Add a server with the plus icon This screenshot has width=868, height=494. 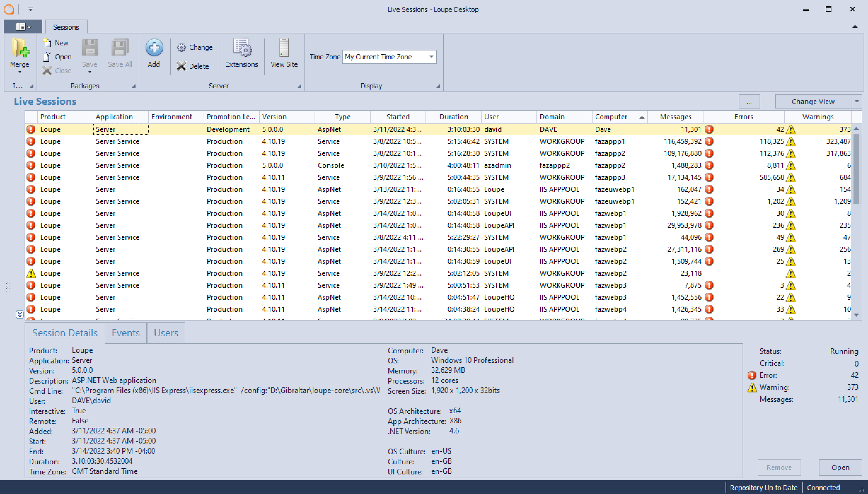(x=154, y=48)
